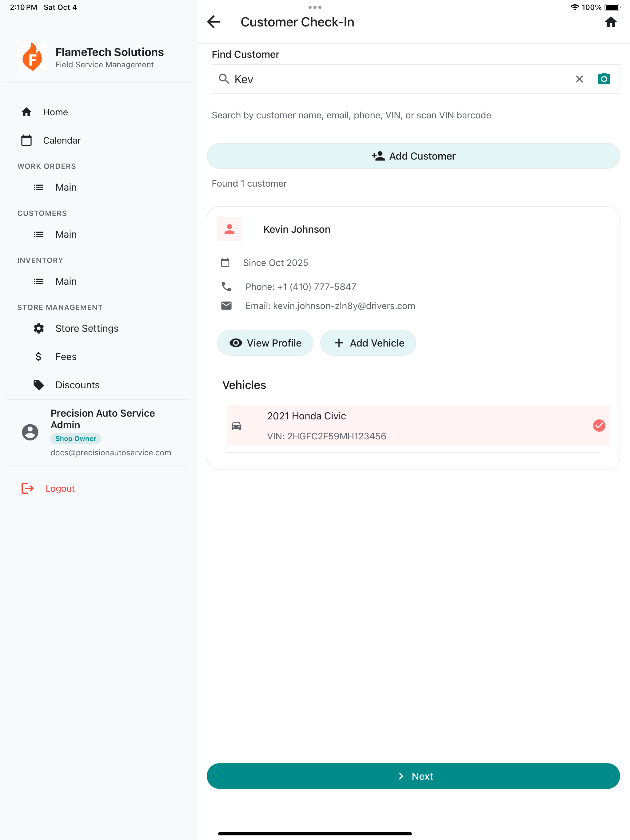
Task: Tap the Kevin Johnson avatar icon
Action: 229,229
